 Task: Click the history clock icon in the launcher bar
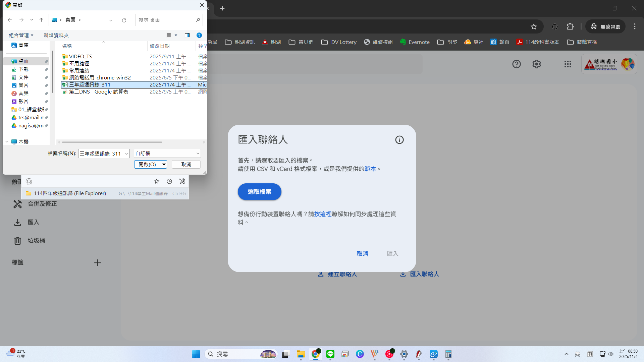pos(169,181)
